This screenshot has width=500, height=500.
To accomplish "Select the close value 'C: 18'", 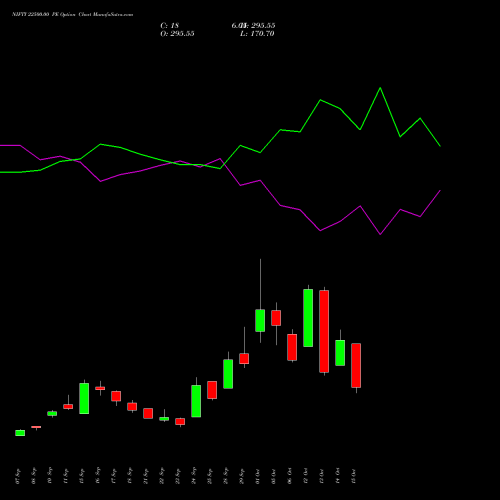I will coord(169,26).
